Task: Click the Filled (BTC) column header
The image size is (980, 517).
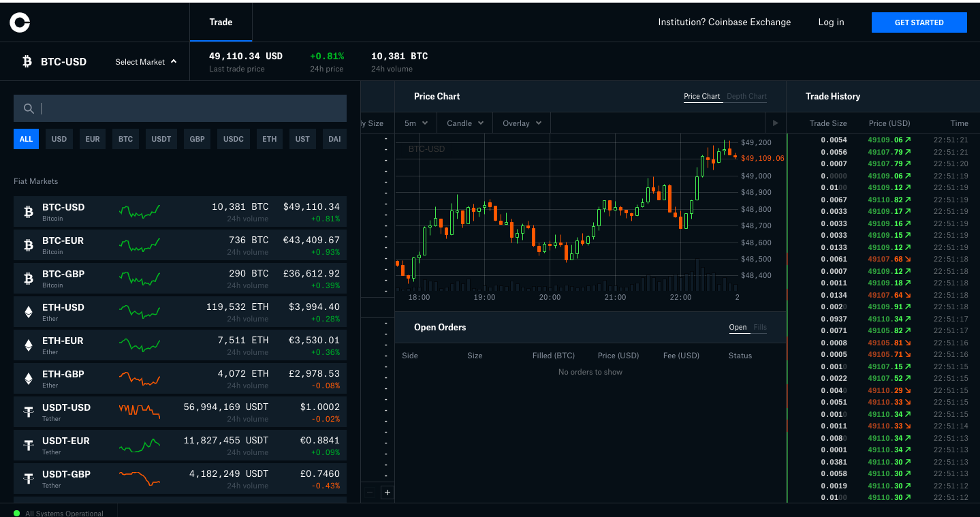Action: point(554,356)
